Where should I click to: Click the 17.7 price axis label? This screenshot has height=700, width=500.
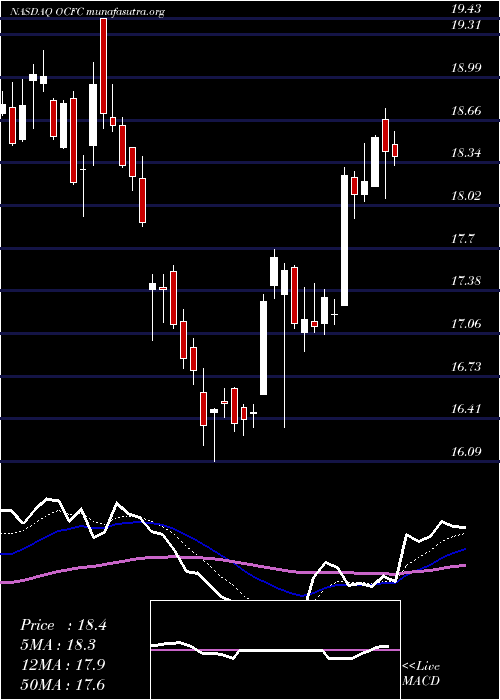coord(462,239)
